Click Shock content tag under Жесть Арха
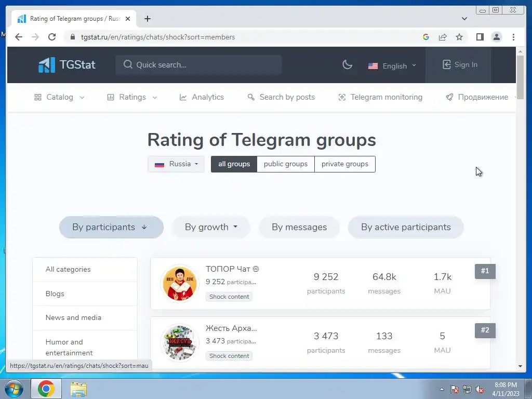This screenshot has width=532, height=399. (229, 355)
